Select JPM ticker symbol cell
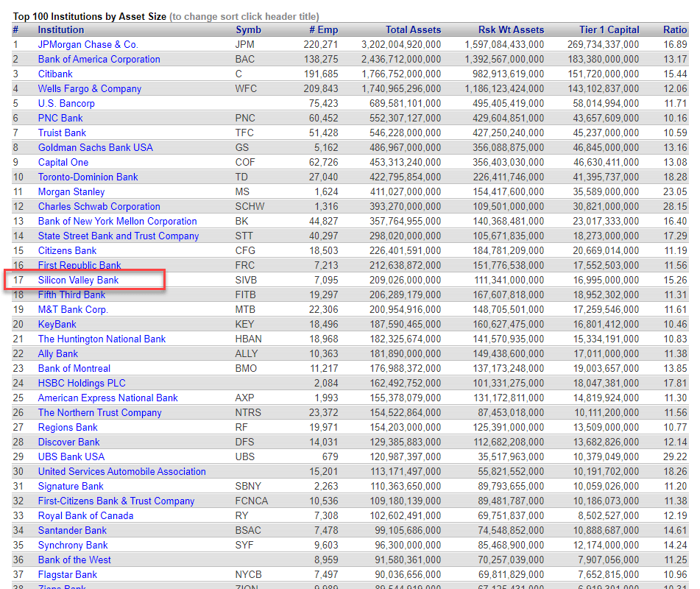The height and width of the screenshot is (589, 700). point(245,45)
